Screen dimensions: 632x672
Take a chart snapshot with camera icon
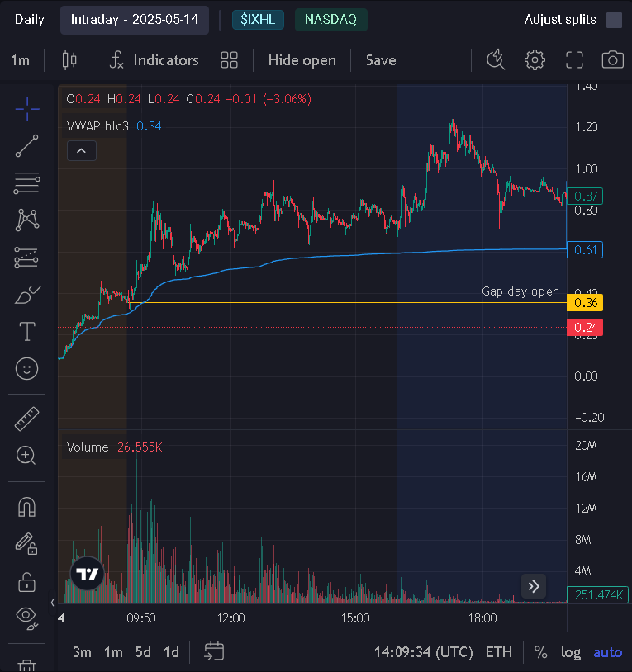tap(613, 60)
